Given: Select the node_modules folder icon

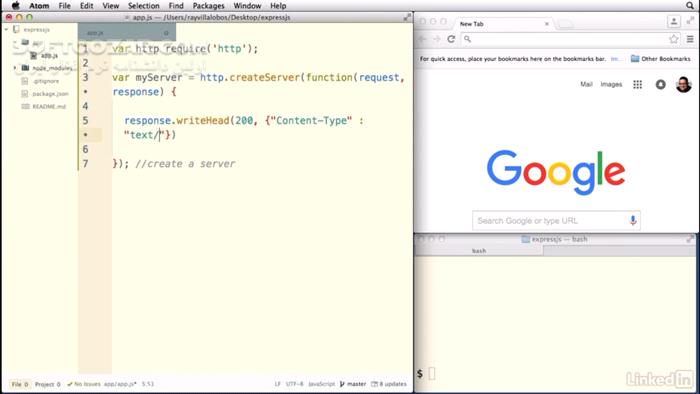Looking at the screenshot, I should (25, 68).
